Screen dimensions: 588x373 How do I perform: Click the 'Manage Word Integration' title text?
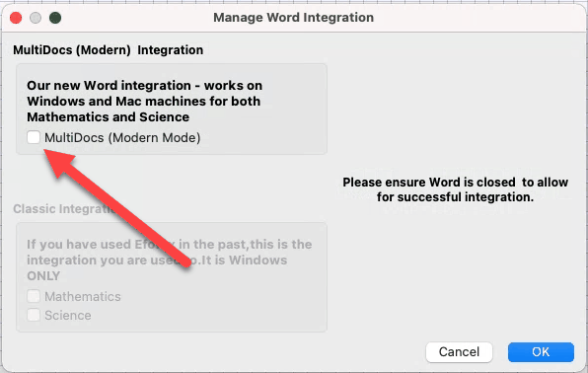point(293,17)
